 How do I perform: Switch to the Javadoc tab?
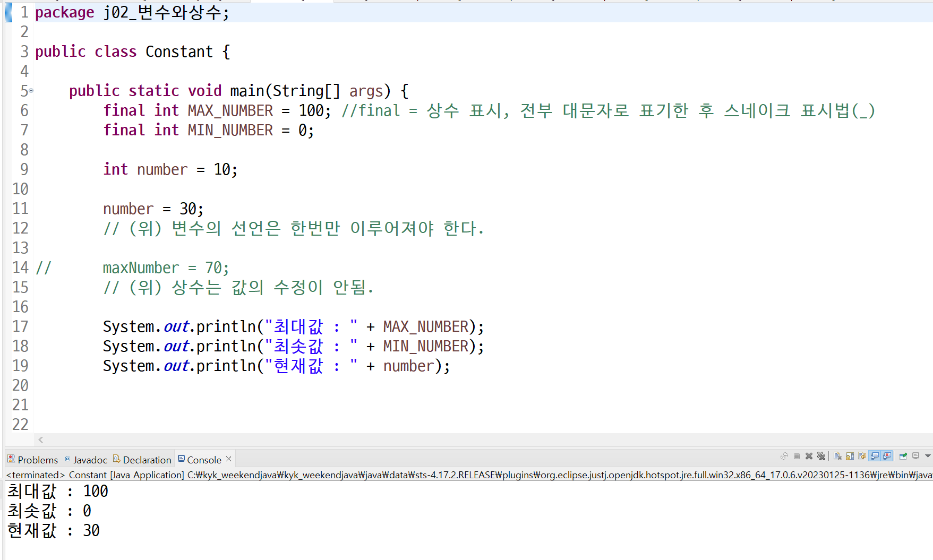point(85,460)
